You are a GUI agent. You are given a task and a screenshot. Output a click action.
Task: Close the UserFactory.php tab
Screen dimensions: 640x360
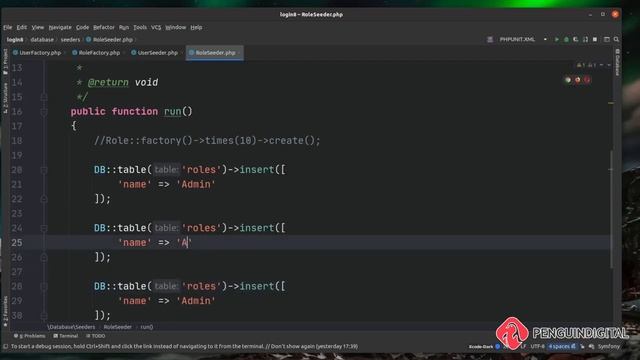coord(64,53)
